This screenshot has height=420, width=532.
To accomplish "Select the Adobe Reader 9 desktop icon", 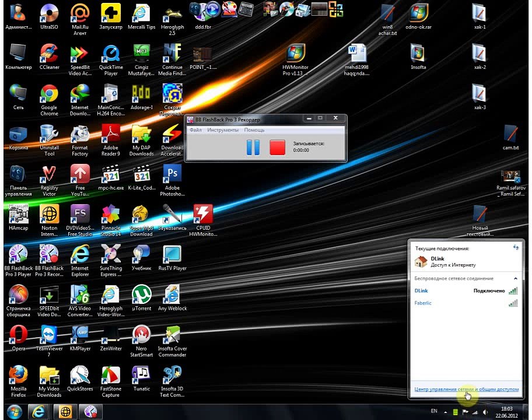I will click(x=111, y=140).
